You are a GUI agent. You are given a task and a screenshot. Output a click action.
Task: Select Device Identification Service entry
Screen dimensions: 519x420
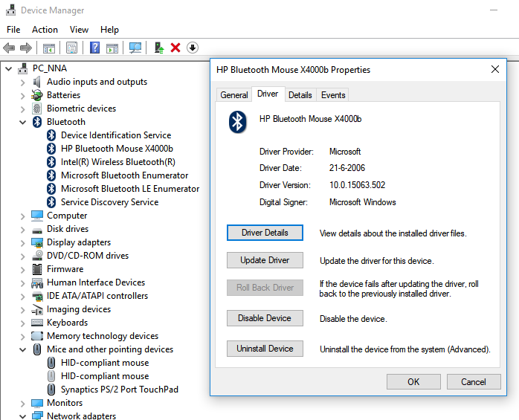coord(116,135)
